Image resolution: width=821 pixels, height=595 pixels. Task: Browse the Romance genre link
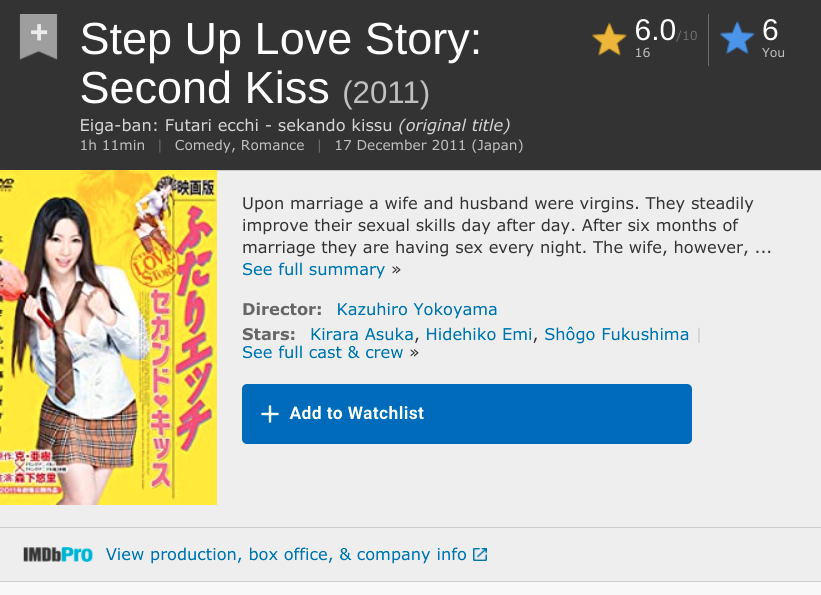[x=271, y=145]
